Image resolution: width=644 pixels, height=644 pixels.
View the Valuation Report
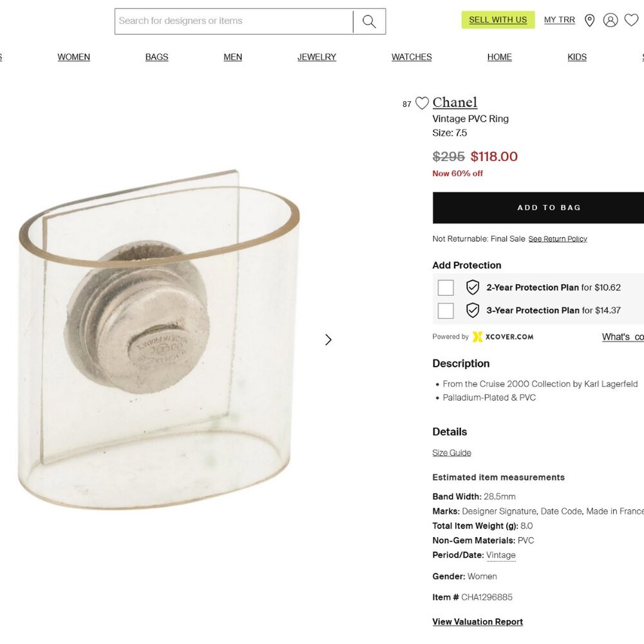point(477,621)
